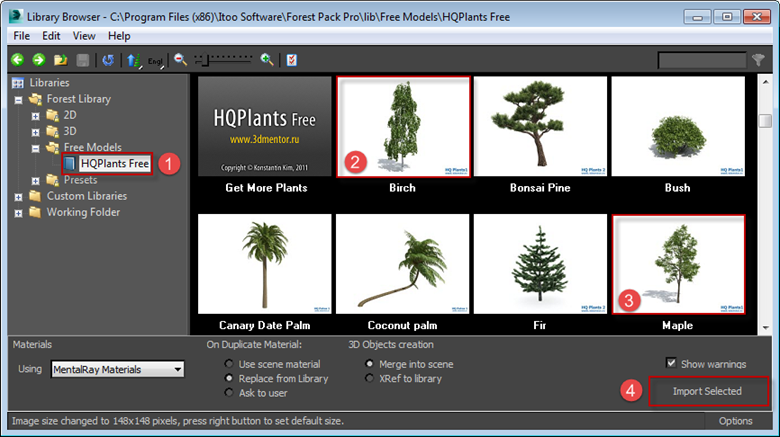Open the MentalRay Materials dropdown

click(117, 369)
